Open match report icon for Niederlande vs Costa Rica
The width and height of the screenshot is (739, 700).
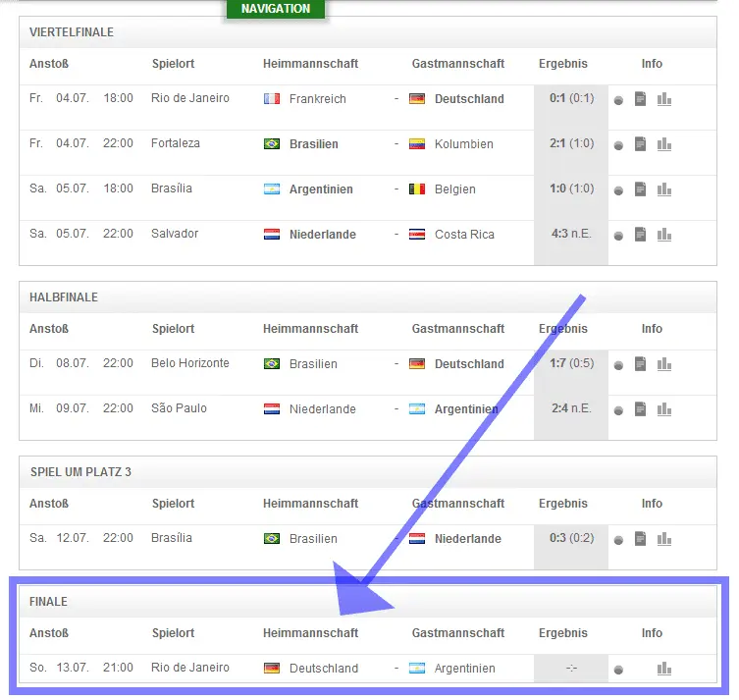640,235
